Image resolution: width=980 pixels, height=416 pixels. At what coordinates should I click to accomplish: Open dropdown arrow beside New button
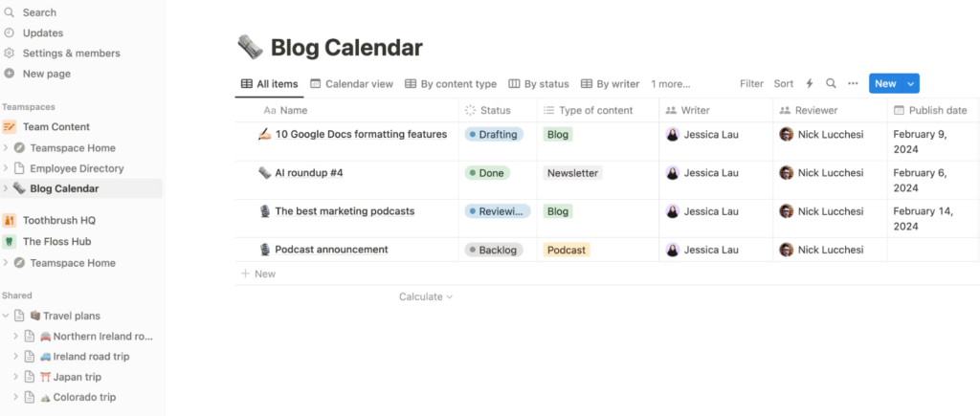tap(910, 84)
